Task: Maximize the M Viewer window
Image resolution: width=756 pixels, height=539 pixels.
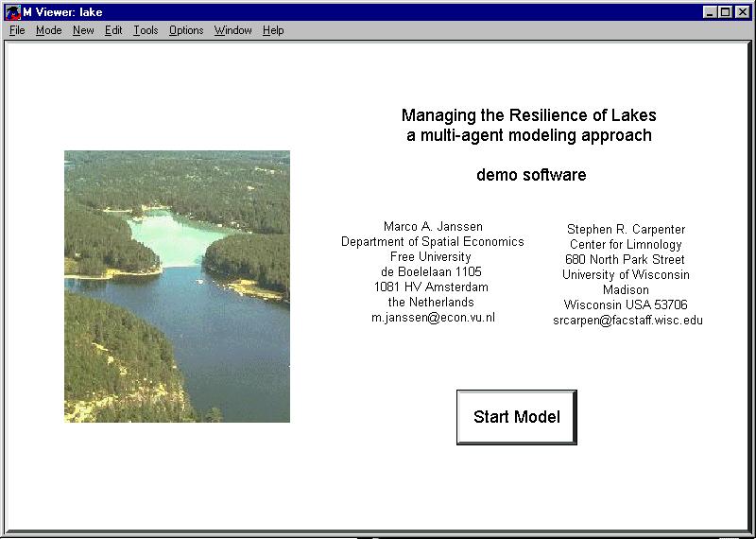Action: click(x=726, y=12)
